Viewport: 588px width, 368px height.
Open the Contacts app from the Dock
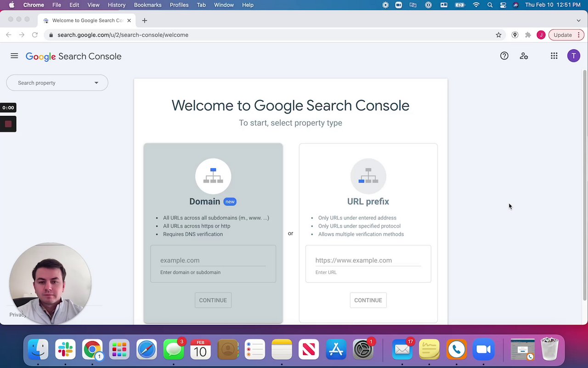click(x=228, y=350)
